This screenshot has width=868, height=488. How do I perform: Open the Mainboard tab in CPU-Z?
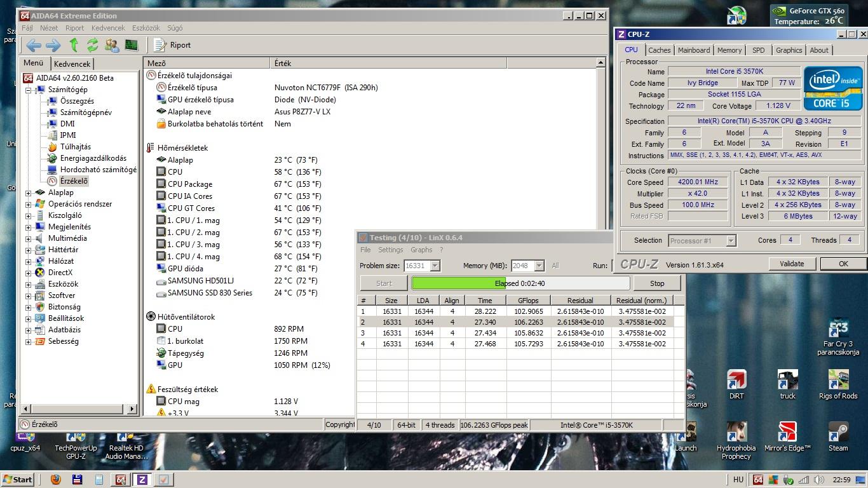(x=694, y=50)
